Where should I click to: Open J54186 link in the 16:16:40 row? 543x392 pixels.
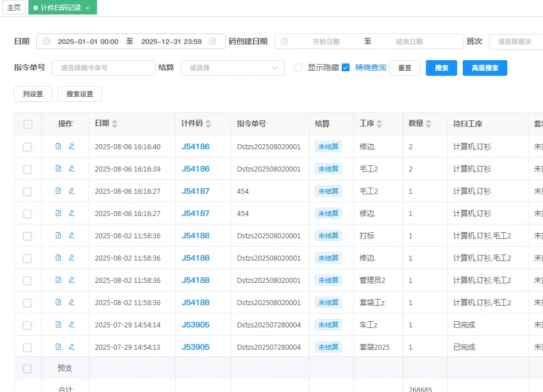196,146
